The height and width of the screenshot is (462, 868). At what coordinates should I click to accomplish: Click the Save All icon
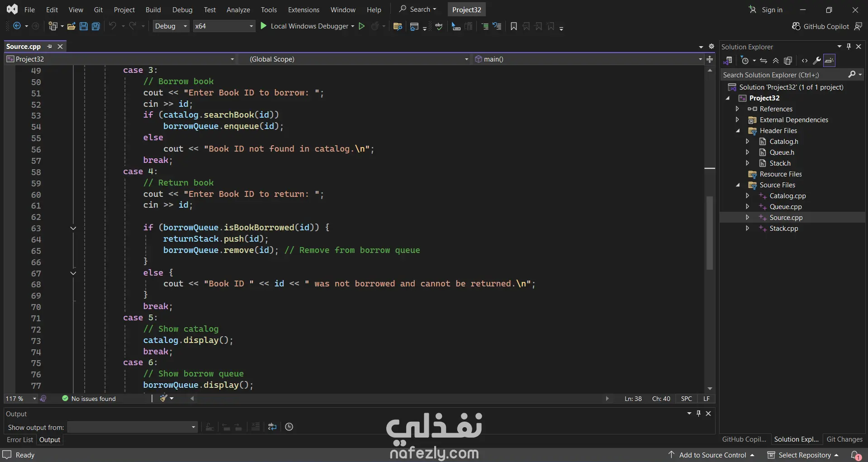pyautogui.click(x=96, y=26)
